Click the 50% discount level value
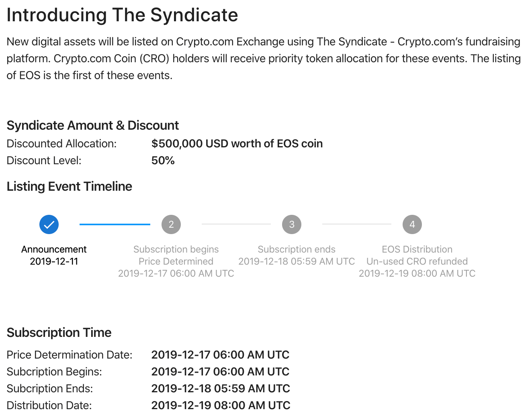 click(x=163, y=161)
